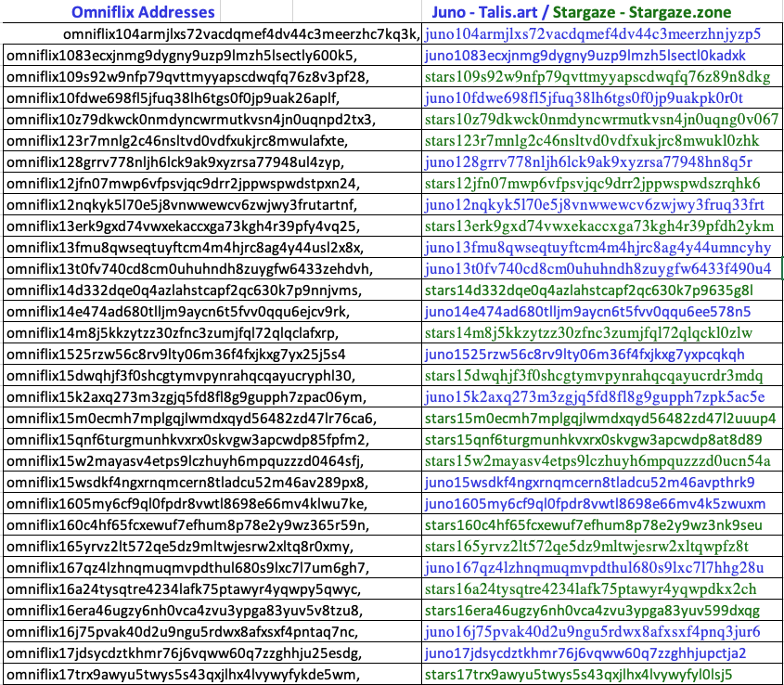The height and width of the screenshot is (685, 784).
Task: Select cell omniflix160c4hf65fcxewuf7efhum8p78e2y9wz365r59n
Action: click(212, 526)
